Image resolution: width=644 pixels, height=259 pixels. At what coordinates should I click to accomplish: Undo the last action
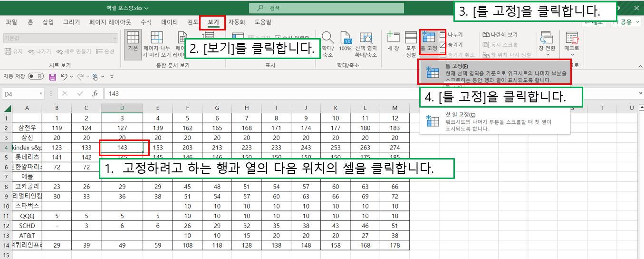[64, 76]
